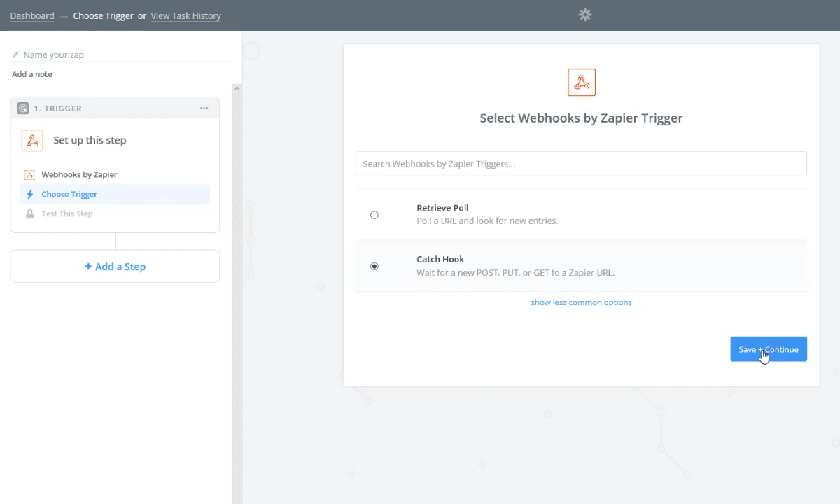
Task: Click 'Poll a URL and look for new entries.'
Action: point(487,220)
